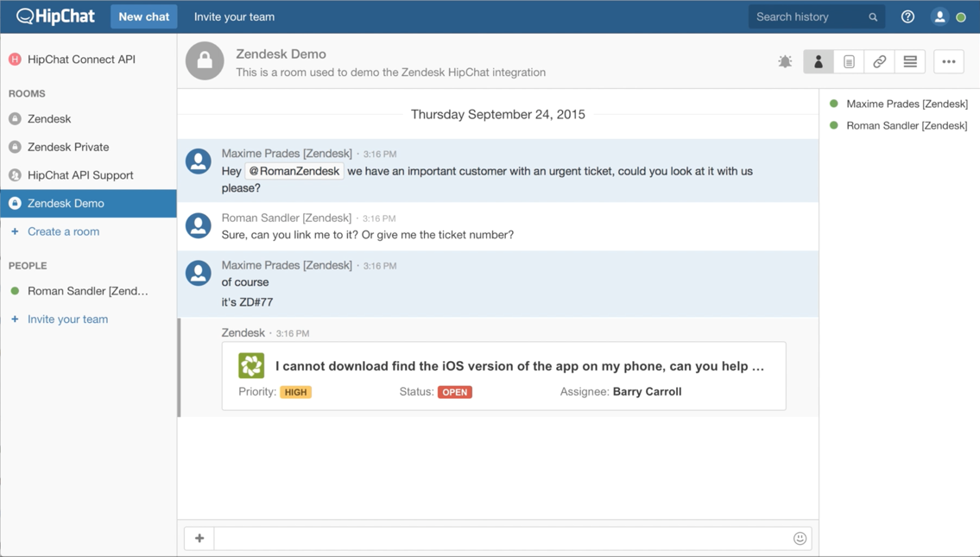Click the New chat button
The image size is (980, 557).
[x=143, y=16]
